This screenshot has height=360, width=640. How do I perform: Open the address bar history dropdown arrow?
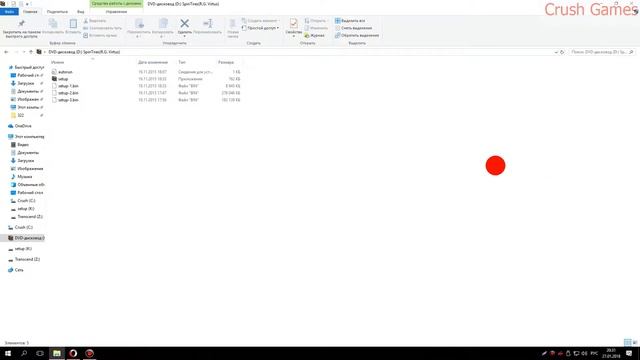pos(556,52)
